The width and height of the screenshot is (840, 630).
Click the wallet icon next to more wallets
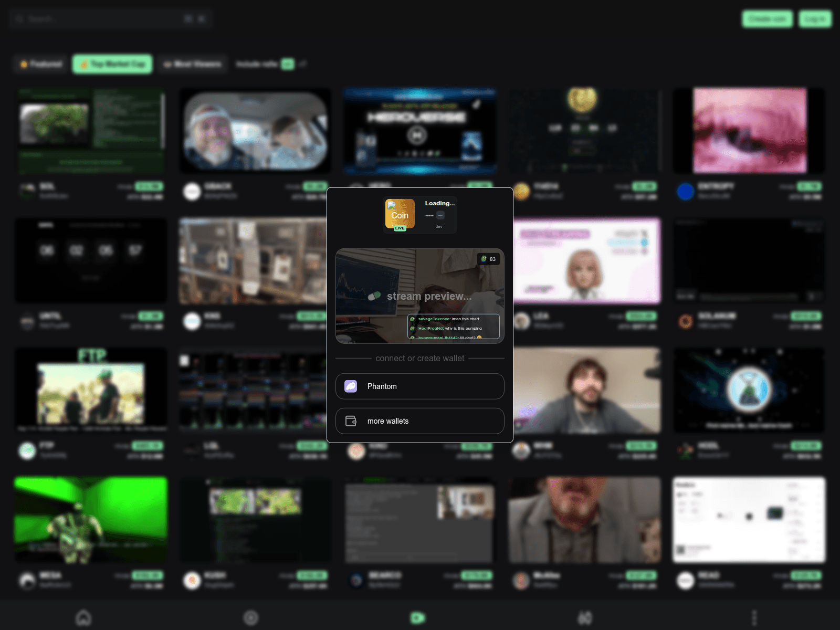coord(351,421)
